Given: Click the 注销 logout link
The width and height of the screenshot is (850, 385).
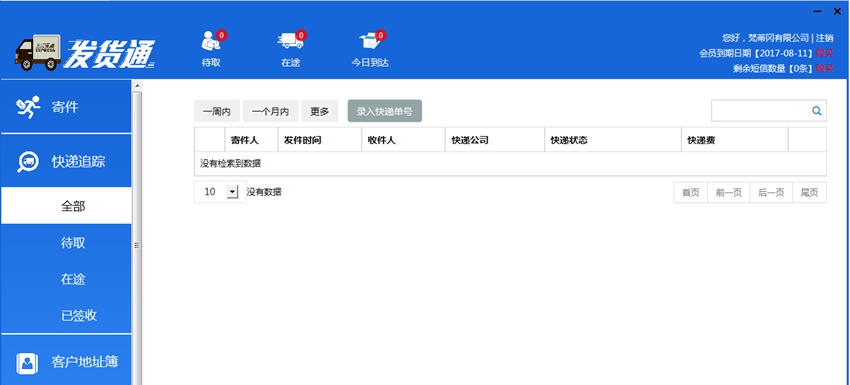Looking at the screenshot, I should [824, 38].
